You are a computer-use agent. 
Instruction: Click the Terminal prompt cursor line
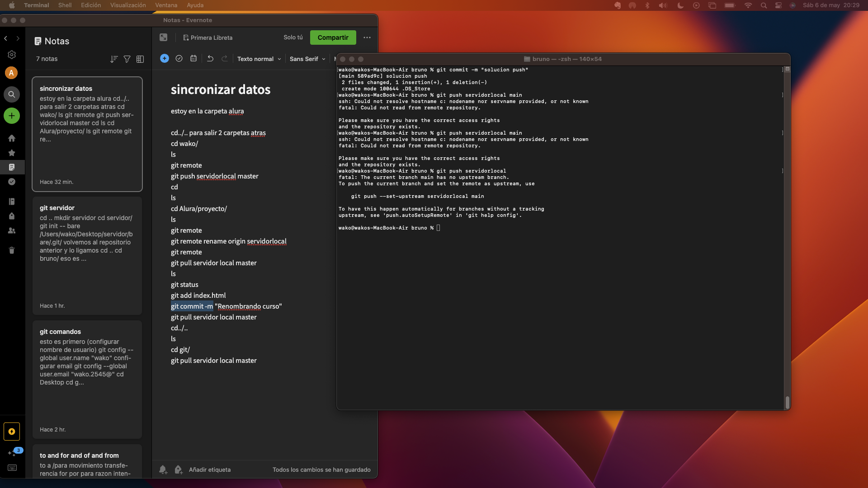pos(389,228)
